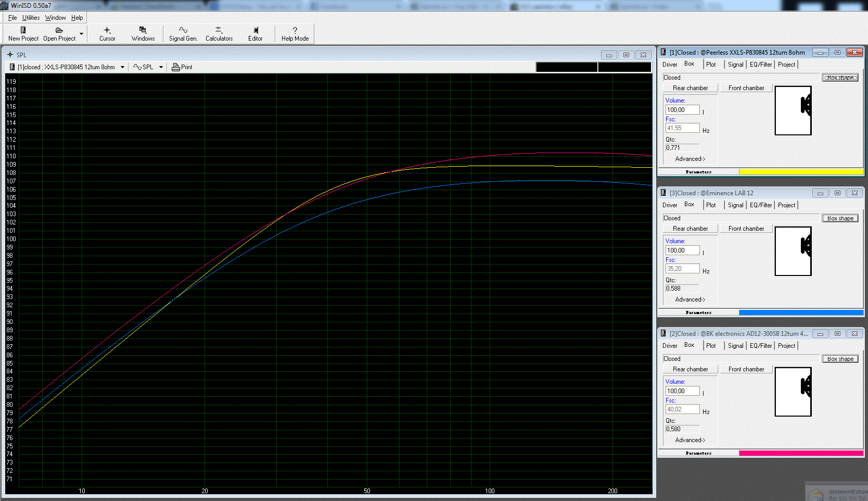Screen dimensions: 868x501
Task: Select Front chamber in Eminence window
Action: (x=746, y=229)
